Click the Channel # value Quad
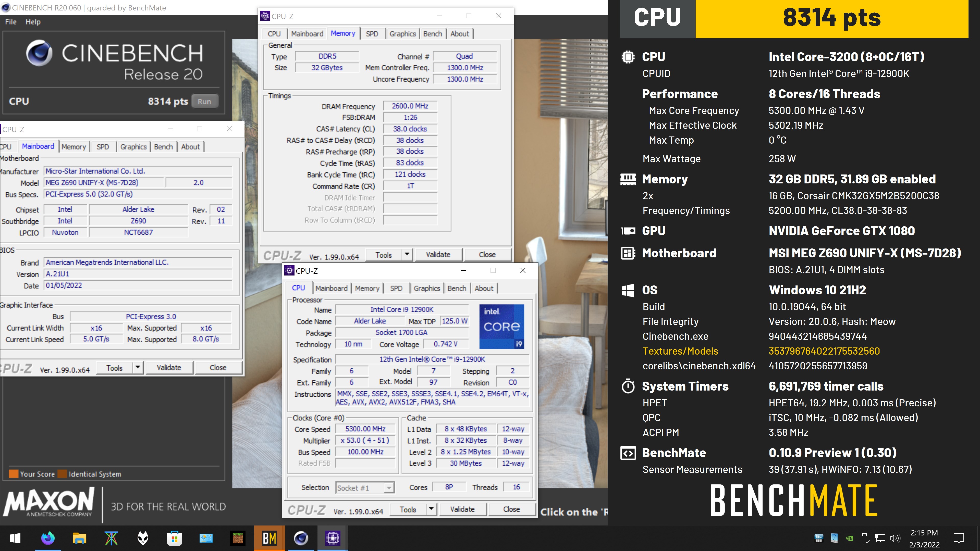Image resolution: width=980 pixels, height=551 pixels. point(464,56)
